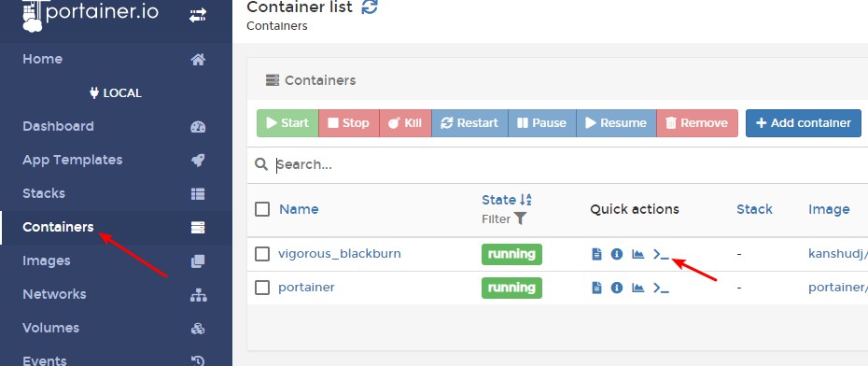
Task: Click the State filter funnel icon
Action: pos(520,218)
